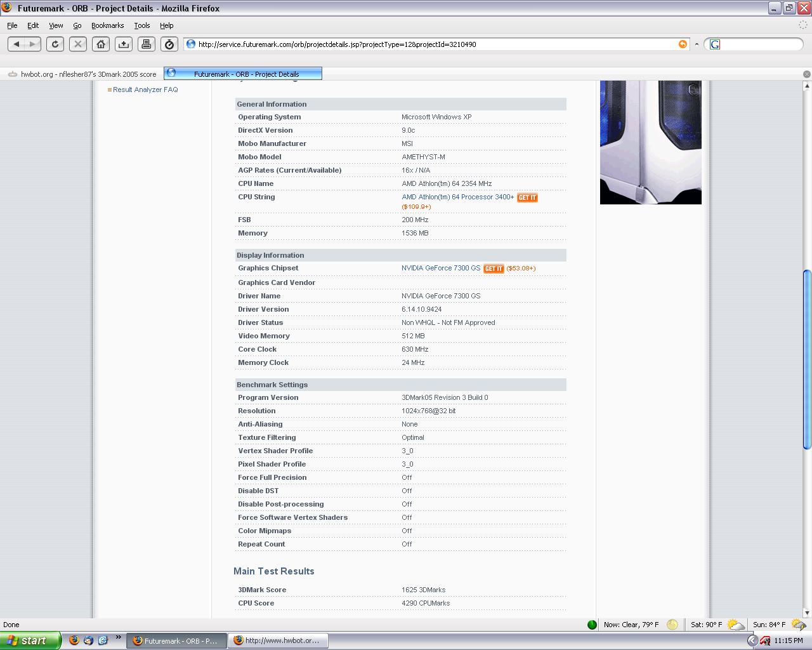The height and width of the screenshot is (650, 812).
Task: Close the current tab with tab-bar X
Action: point(806,74)
